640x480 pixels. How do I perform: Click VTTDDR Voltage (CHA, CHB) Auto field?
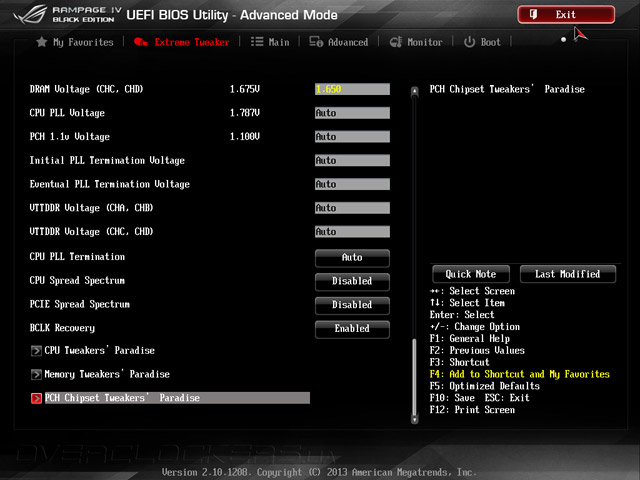352,208
